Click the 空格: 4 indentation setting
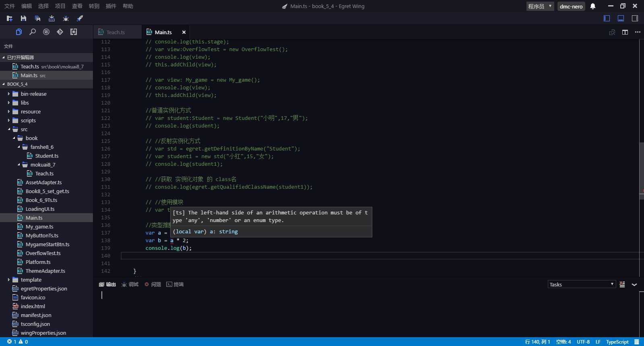The width and height of the screenshot is (644, 346). tap(563, 342)
